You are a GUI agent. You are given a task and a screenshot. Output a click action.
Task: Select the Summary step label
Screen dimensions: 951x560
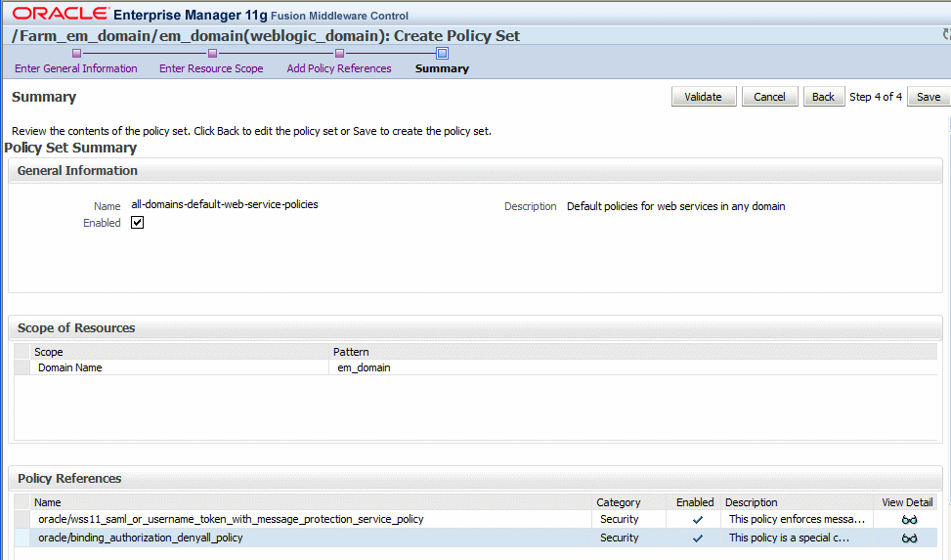442,68
